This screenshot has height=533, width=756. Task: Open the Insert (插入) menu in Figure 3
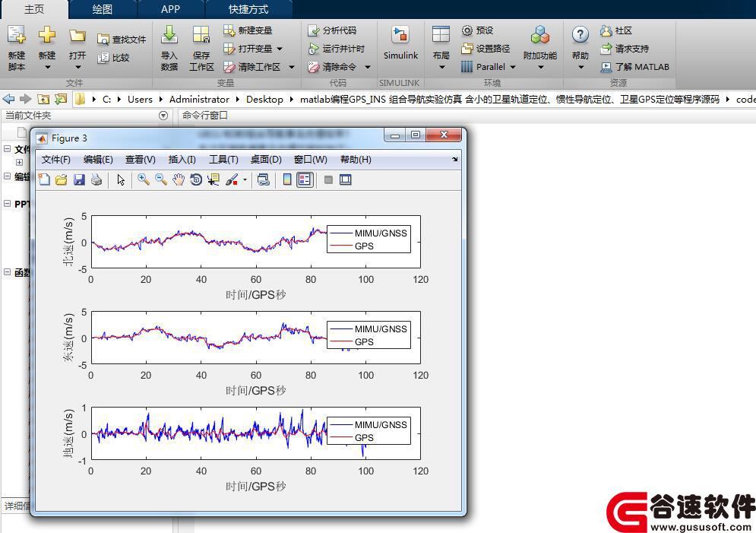(x=182, y=160)
